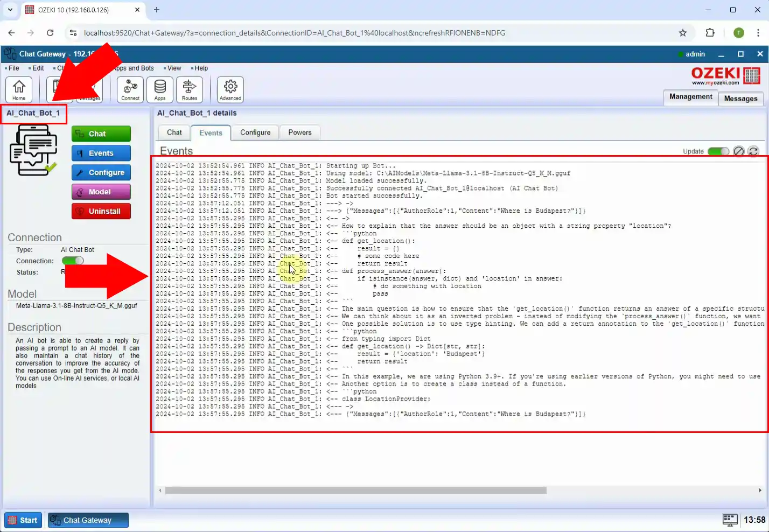Close the OZEKI 10 browser tab
Viewport: 769px width, 532px height.
(137, 10)
